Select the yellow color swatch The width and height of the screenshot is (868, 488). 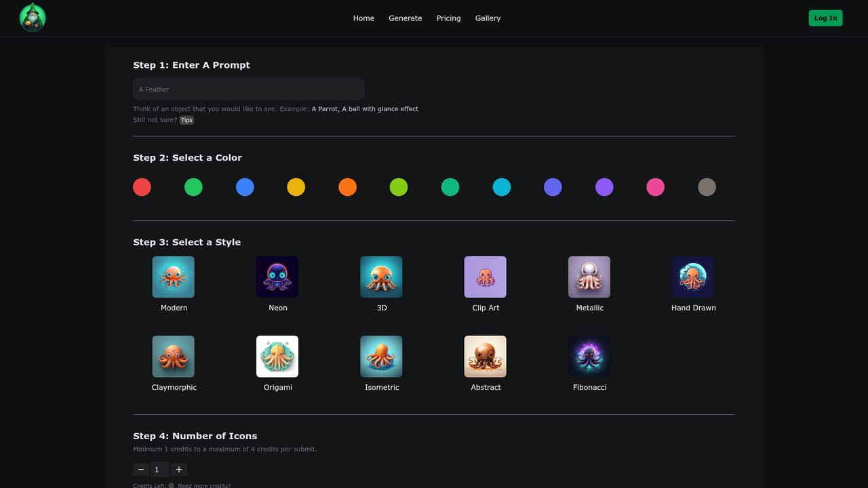point(296,187)
